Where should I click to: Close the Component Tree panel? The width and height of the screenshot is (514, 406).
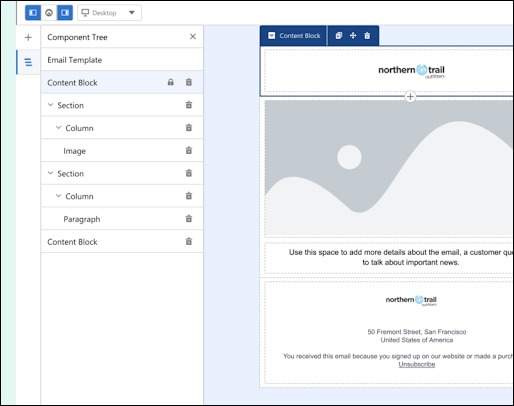click(193, 37)
